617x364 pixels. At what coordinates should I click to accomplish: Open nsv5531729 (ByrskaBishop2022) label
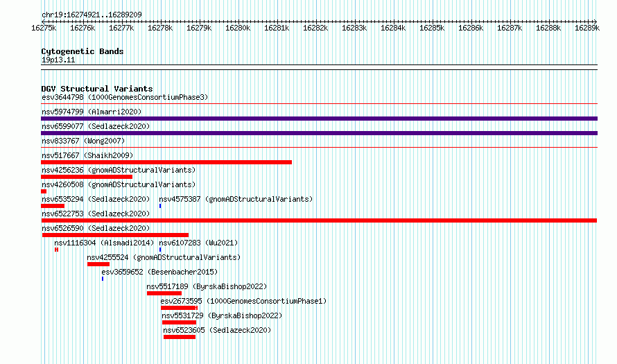coord(222,315)
